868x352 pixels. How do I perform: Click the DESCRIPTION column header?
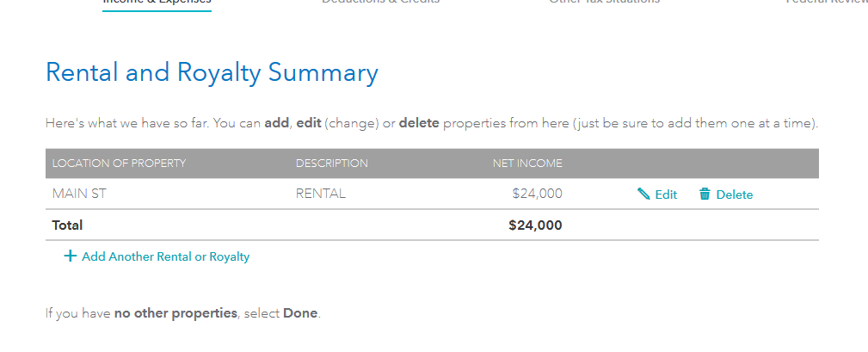[331, 164]
